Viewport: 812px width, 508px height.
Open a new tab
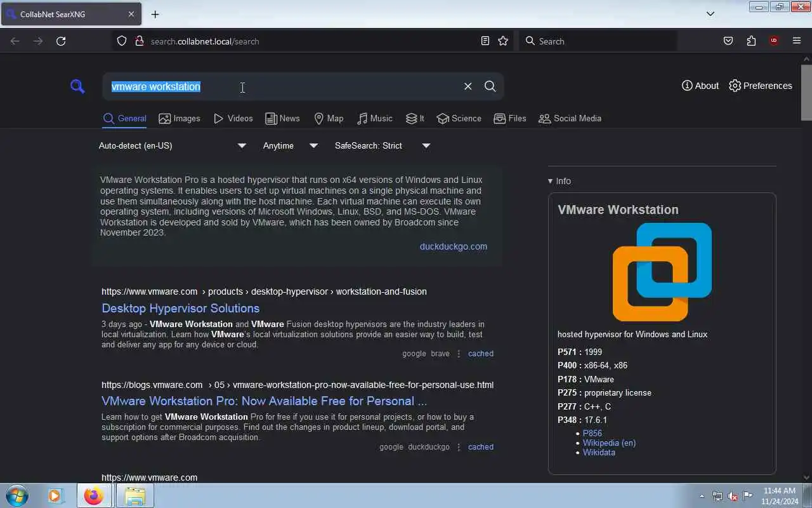[x=155, y=14]
